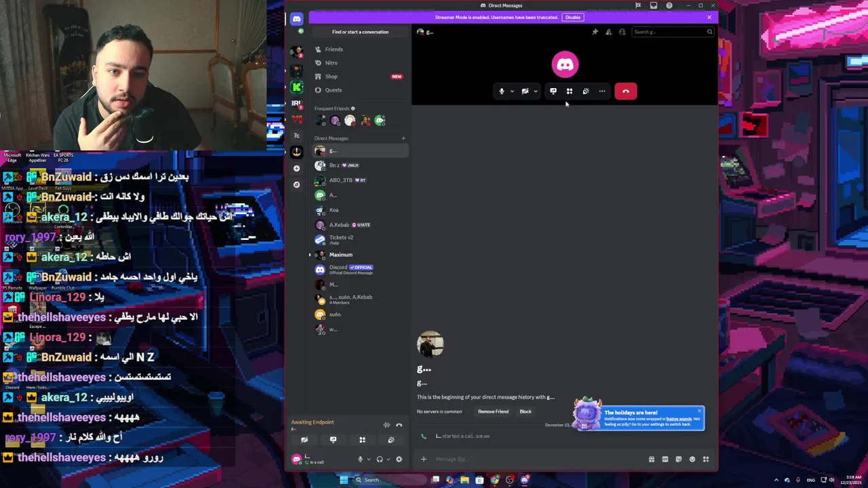Open output device dropdown in user panel

388,460
